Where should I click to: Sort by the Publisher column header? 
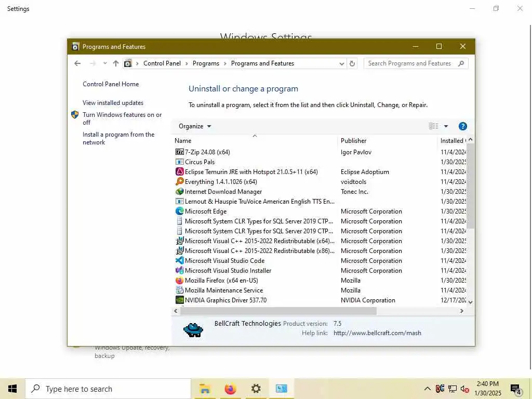pyautogui.click(x=387, y=140)
